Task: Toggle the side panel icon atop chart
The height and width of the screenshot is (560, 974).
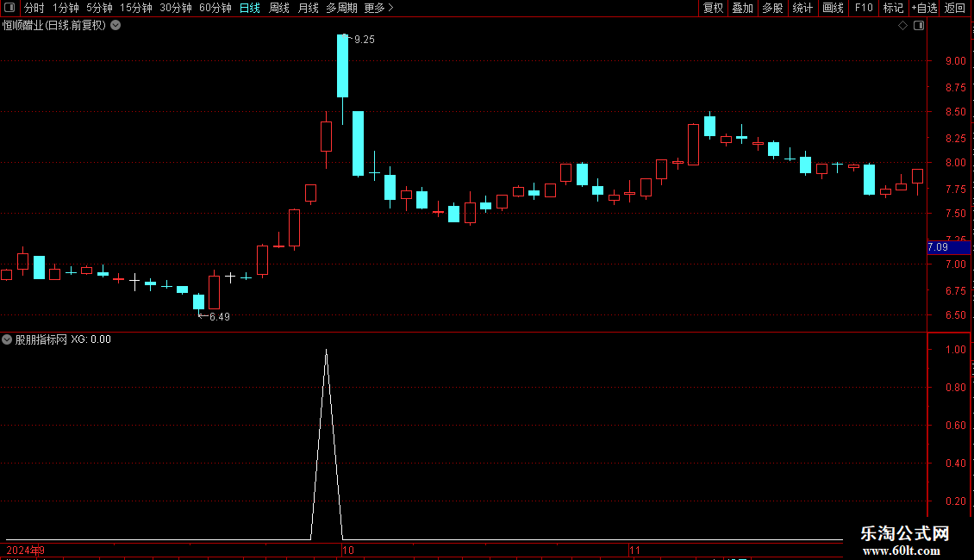Action: (x=919, y=26)
